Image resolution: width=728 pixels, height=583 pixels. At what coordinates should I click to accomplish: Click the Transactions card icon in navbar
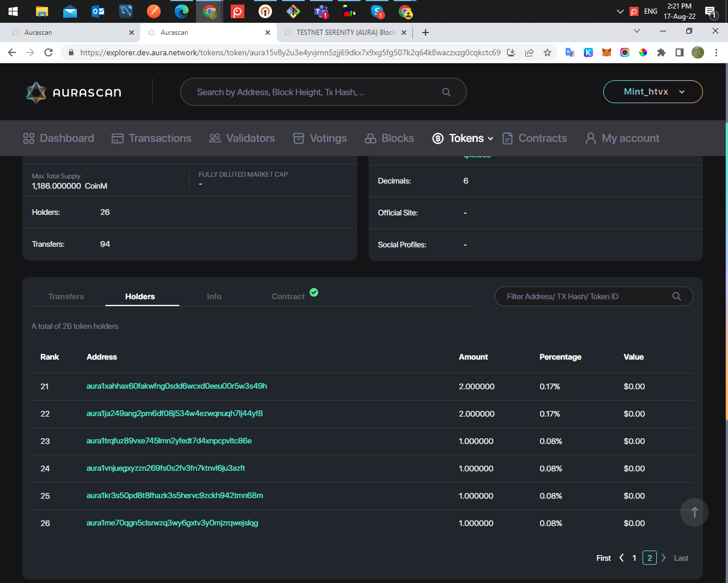117,138
